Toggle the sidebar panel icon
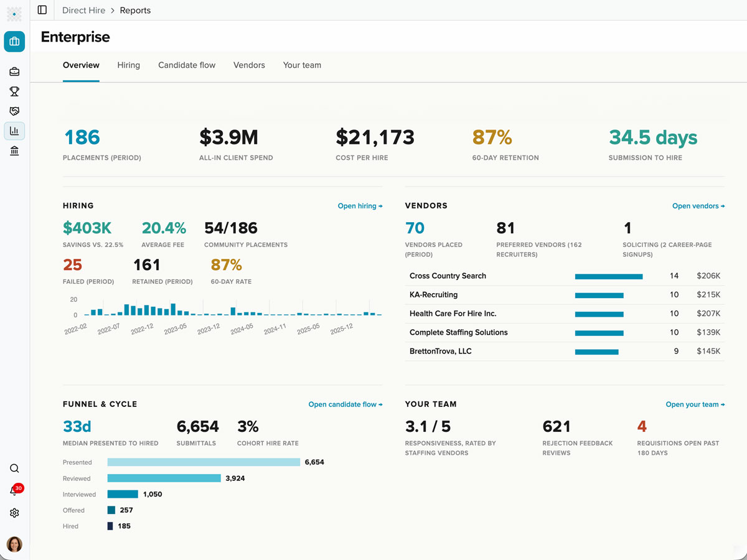Viewport: 747px width, 560px height. tap(42, 10)
